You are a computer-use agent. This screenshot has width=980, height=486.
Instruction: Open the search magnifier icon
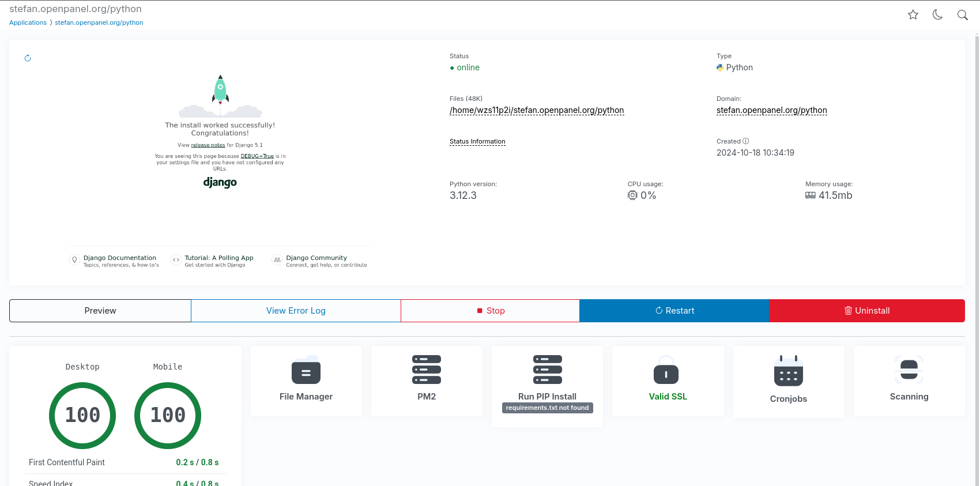point(963,15)
